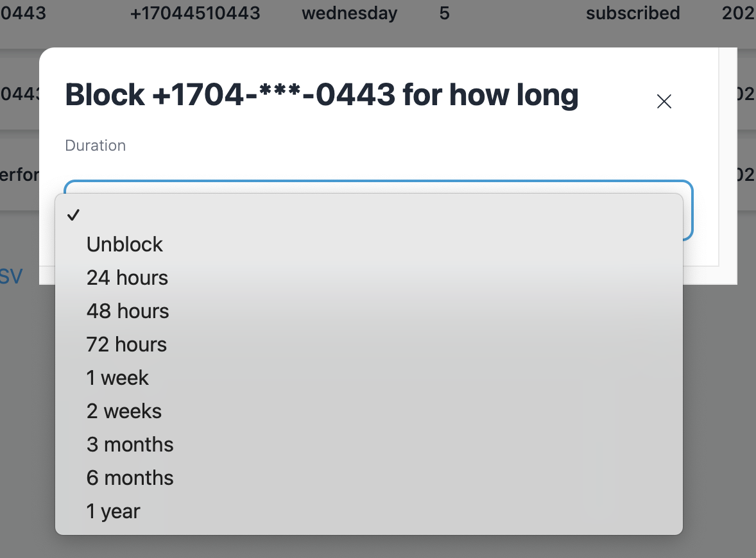Select the Unblock option
This screenshot has width=756, height=558.
tap(125, 244)
